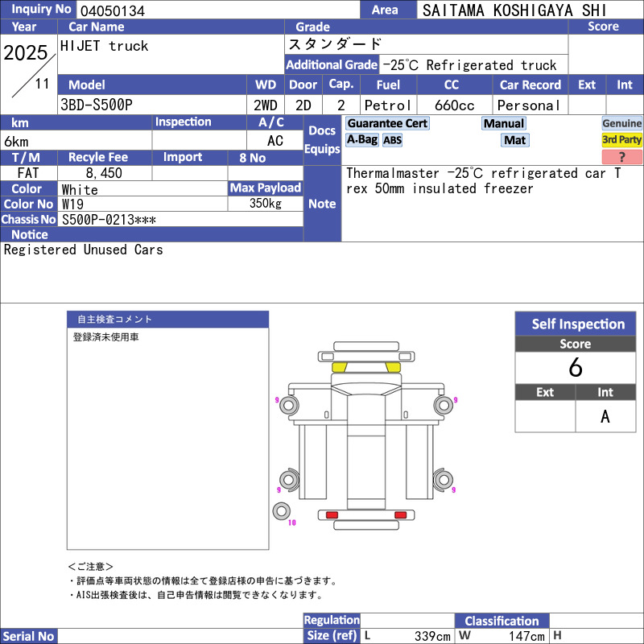Click the rear-right wheel on the diagram

coord(444,479)
